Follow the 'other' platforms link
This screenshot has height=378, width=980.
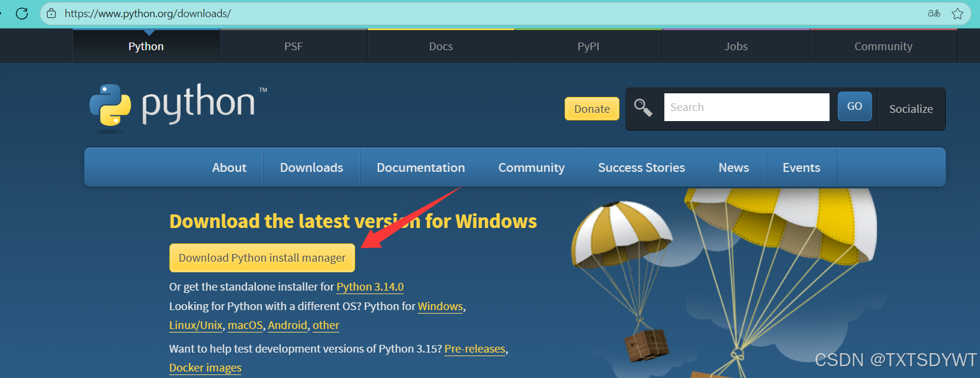click(326, 325)
